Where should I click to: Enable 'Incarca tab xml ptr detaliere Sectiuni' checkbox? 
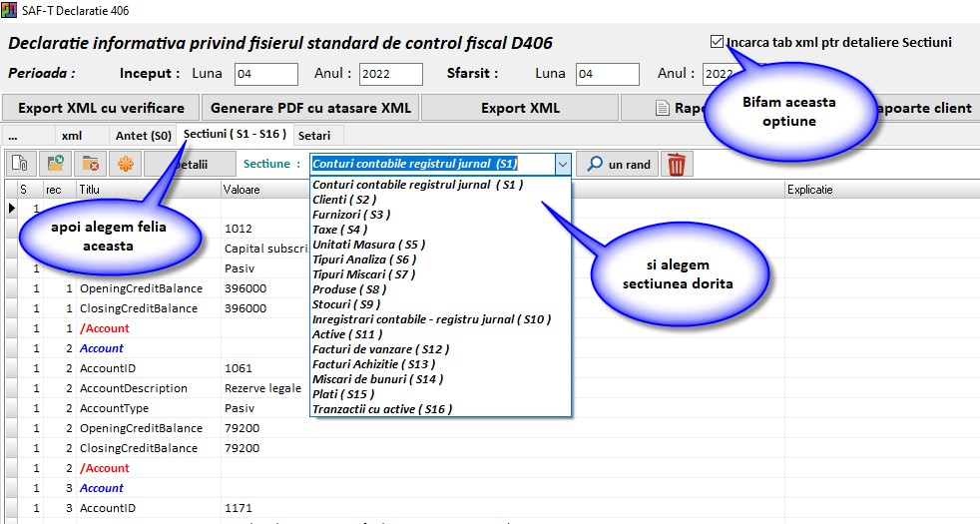pyautogui.click(x=717, y=42)
